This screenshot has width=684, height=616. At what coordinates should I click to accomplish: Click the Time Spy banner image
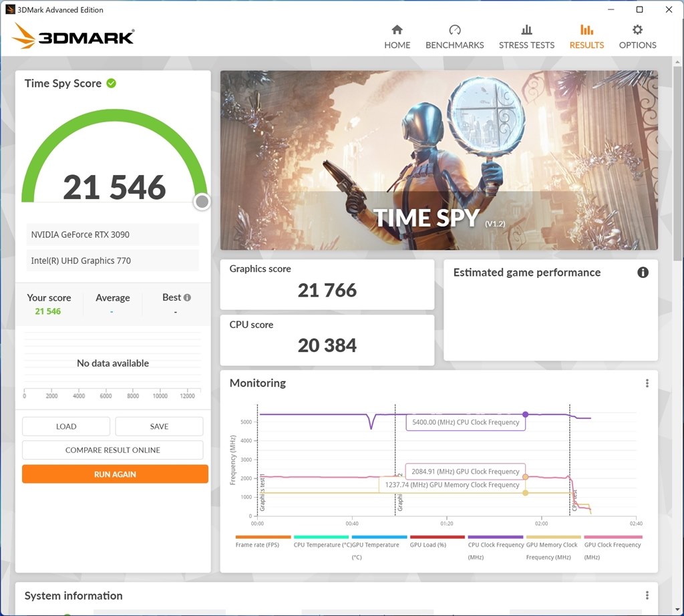click(x=439, y=160)
